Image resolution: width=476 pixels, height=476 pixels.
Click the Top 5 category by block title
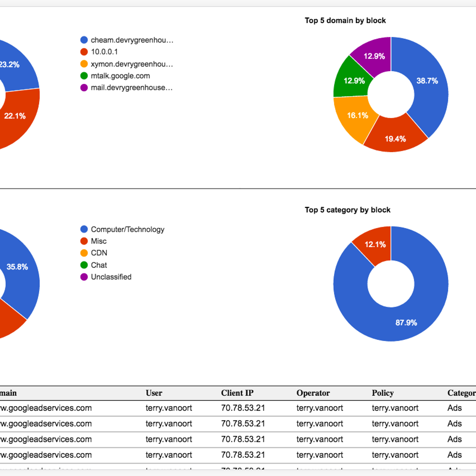[347, 210]
